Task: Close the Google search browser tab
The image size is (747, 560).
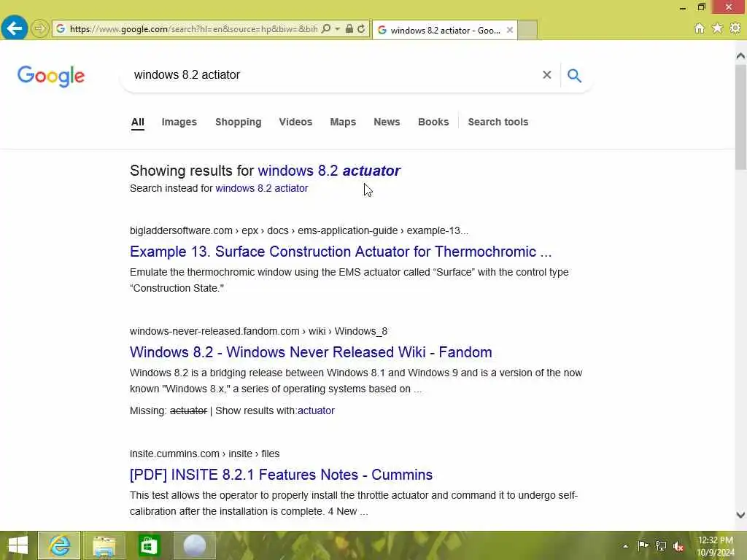Action: point(509,30)
